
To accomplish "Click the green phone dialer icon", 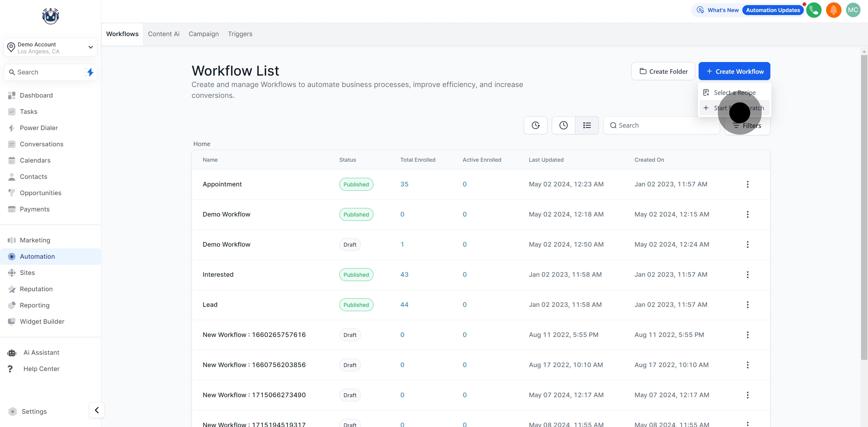I will point(814,10).
